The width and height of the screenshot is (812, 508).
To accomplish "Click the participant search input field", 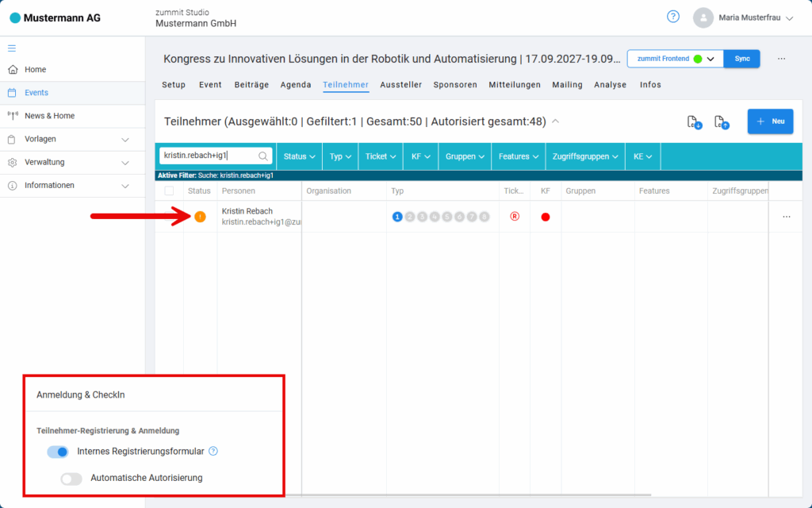I will tap(209, 156).
